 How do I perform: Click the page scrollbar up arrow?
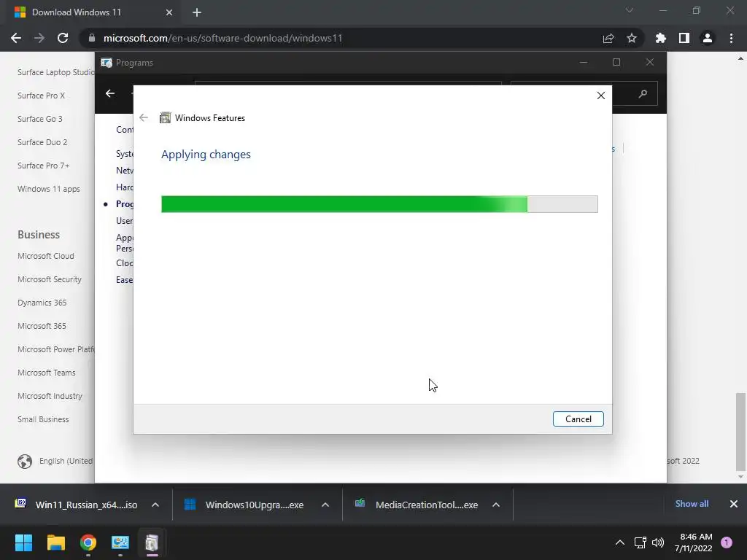click(x=740, y=59)
